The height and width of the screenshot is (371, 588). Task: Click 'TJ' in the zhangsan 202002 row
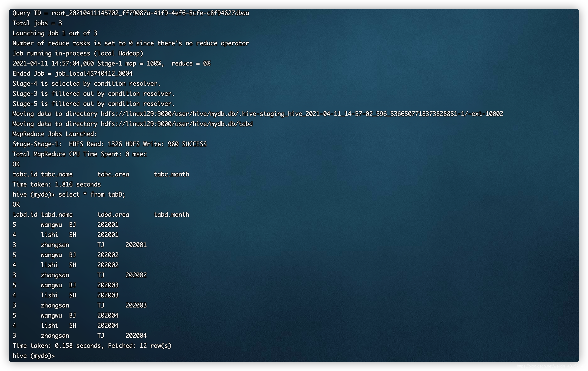point(101,275)
